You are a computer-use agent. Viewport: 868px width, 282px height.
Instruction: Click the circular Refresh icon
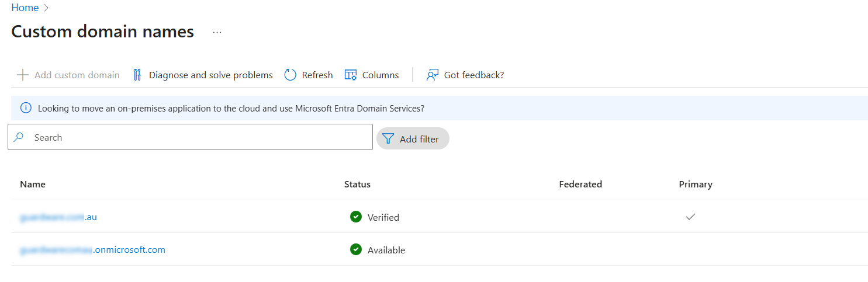(290, 75)
